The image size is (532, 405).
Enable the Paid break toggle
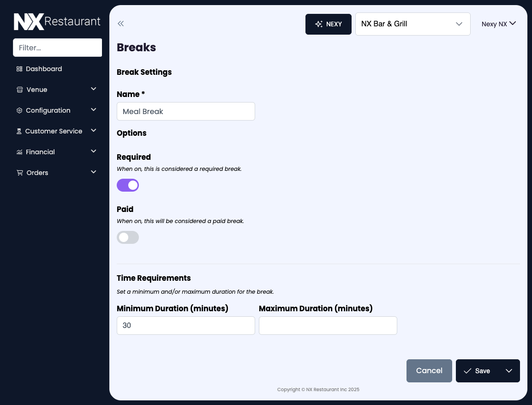(x=128, y=237)
